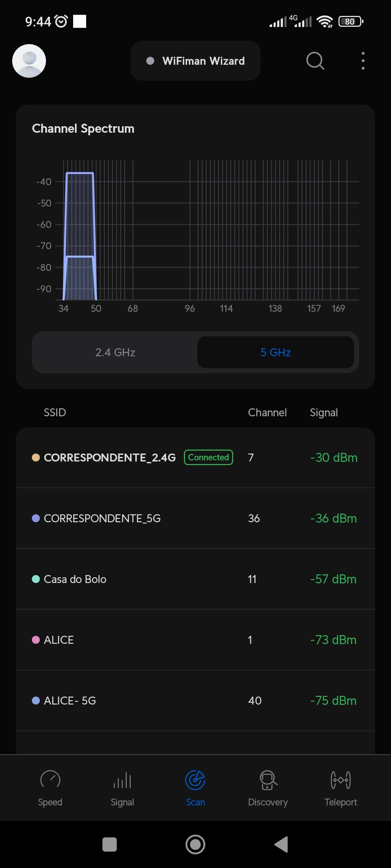This screenshot has height=868, width=391.
Task: Open the WiFiman Wizard selector
Action: pos(195,61)
